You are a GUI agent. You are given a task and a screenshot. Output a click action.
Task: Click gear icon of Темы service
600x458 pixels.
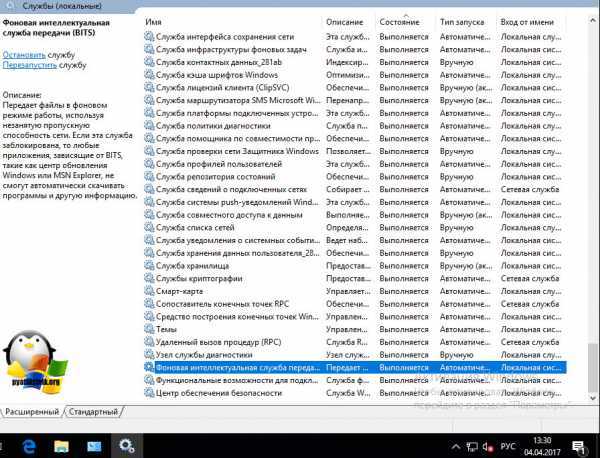[149, 329]
